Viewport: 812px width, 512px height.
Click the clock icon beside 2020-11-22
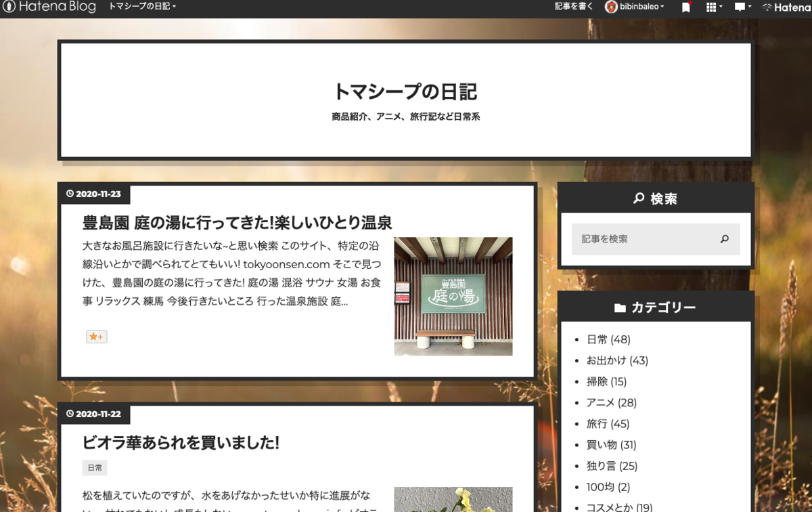pos(70,414)
